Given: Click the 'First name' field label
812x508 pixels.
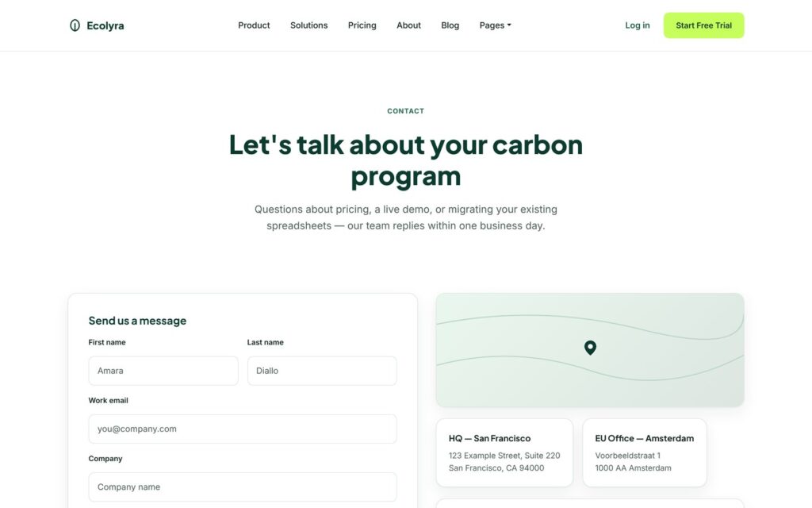Looking at the screenshot, I should [x=107, y=343].
